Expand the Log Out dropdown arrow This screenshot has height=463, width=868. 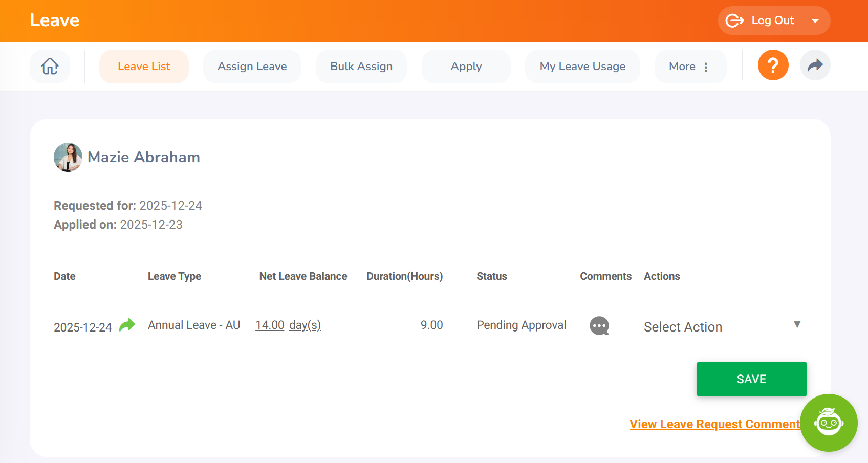click(815, 21)
